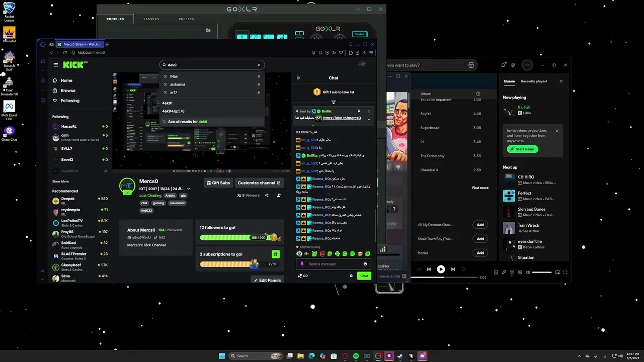Close the Spotify queue panel
Image resolution: width=644 pixels, height=362 pixels.
pos(561,81)
